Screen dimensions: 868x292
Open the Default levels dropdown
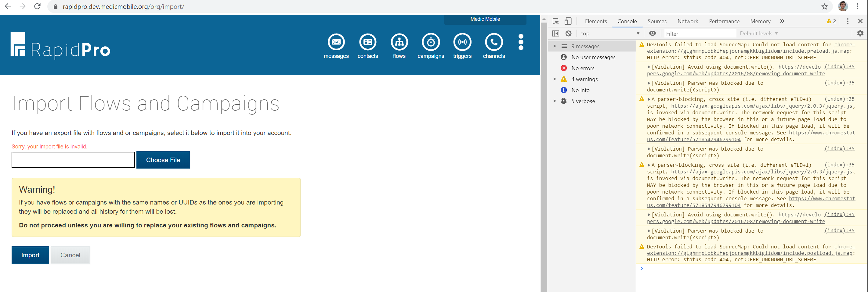coord(758,33)
